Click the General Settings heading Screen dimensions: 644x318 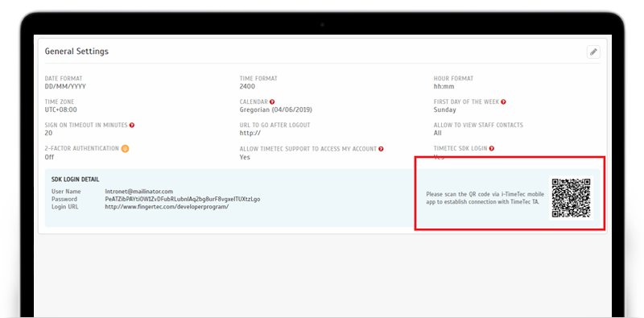click(x=76, y=52)
